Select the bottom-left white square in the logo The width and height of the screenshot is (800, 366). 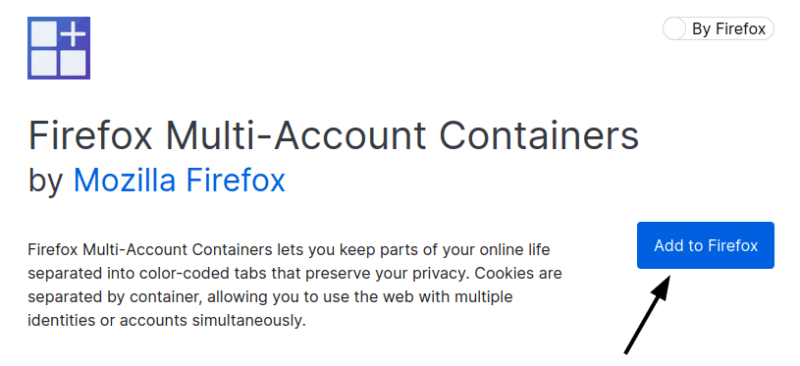44,63
